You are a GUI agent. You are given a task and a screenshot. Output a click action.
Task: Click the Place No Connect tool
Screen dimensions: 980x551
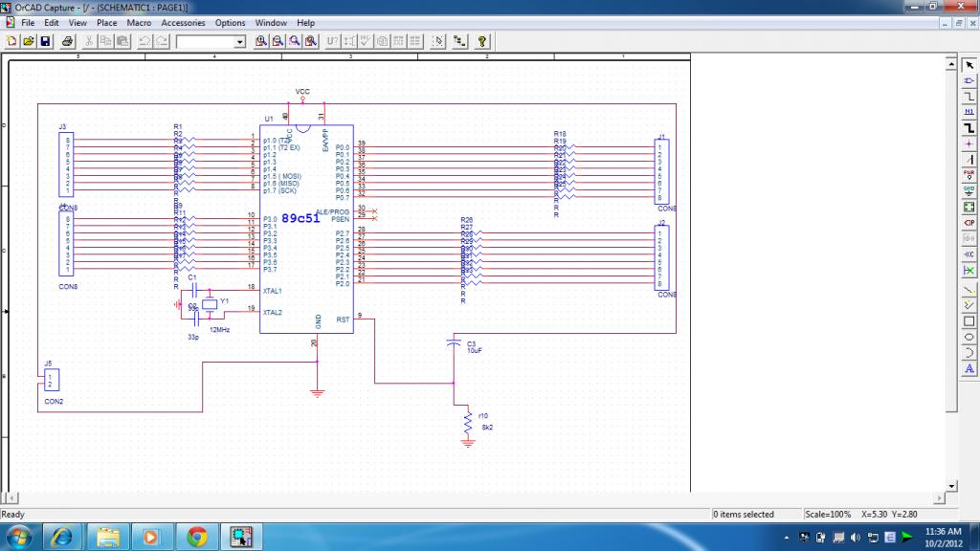[969, 271]
